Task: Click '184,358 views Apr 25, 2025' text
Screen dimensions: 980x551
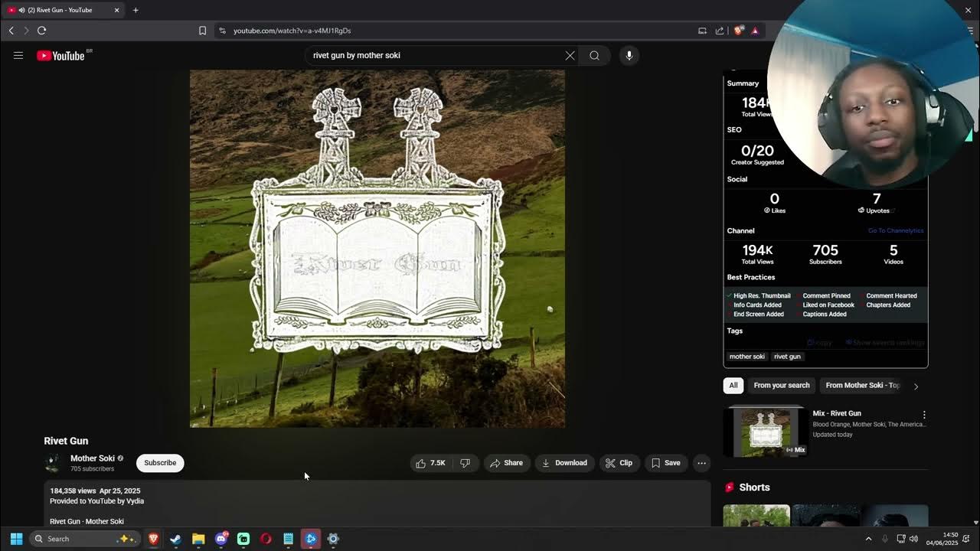Action: point(95,491)
